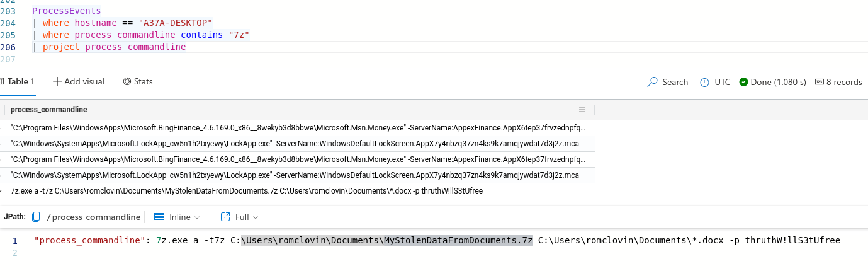This screenshot has height=278, width=868.
Task: Select the first LockApp.exe result row
Action: (296, 144)
